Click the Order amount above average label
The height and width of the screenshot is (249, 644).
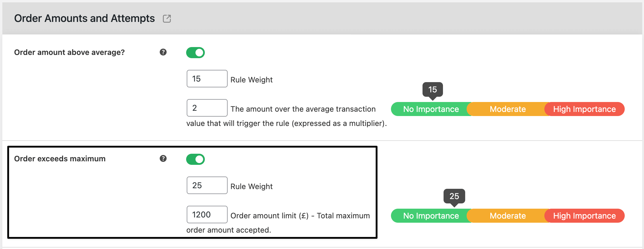[70, 52]
